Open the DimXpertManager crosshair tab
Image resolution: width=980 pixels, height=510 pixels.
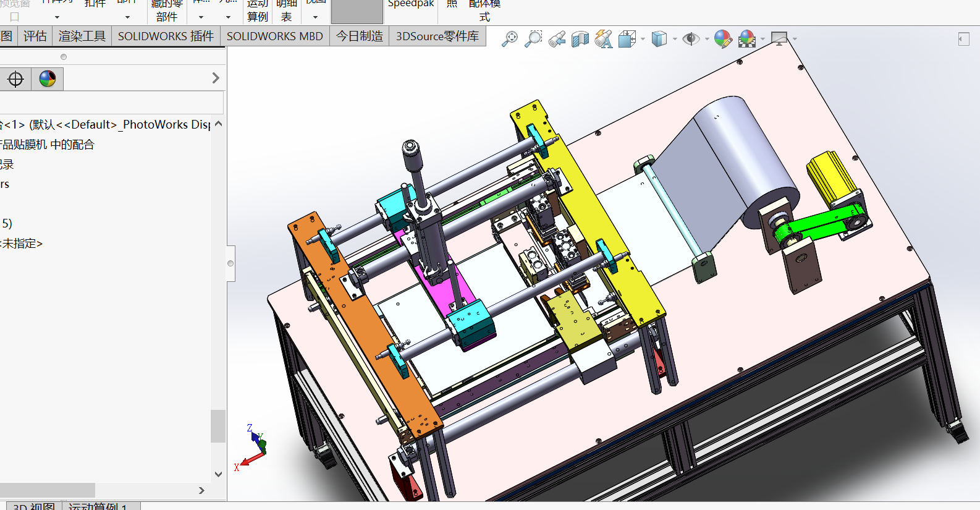point(15,79)
